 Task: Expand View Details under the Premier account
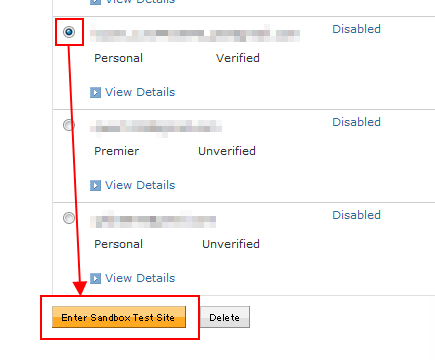click(x=140, y=185)
